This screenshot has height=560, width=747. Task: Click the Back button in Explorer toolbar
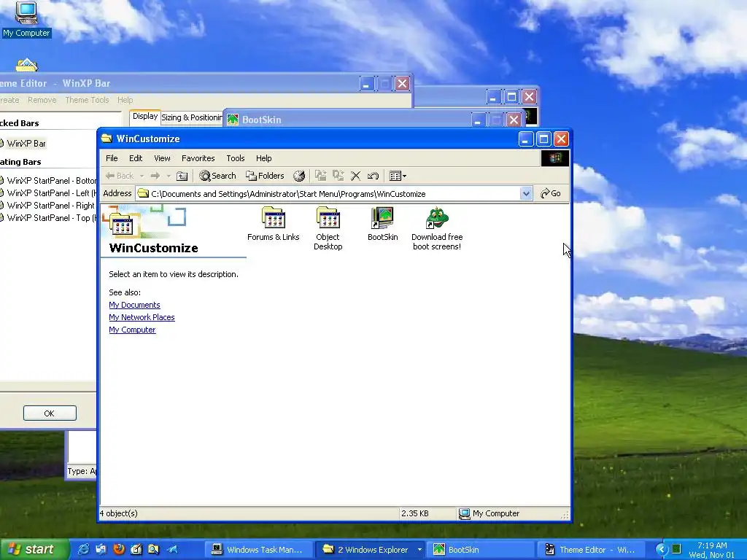coord(120,176)
